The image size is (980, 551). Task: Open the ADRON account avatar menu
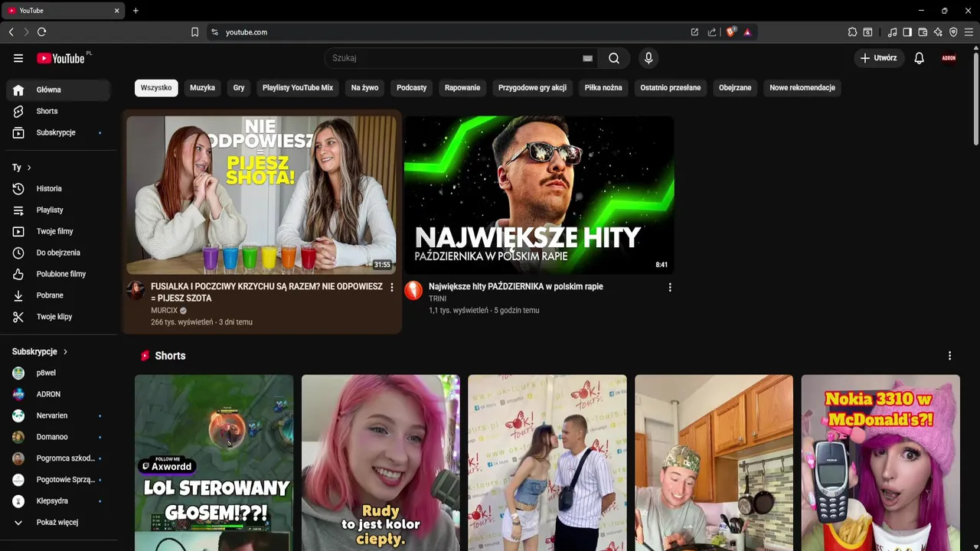pos(949,58)
